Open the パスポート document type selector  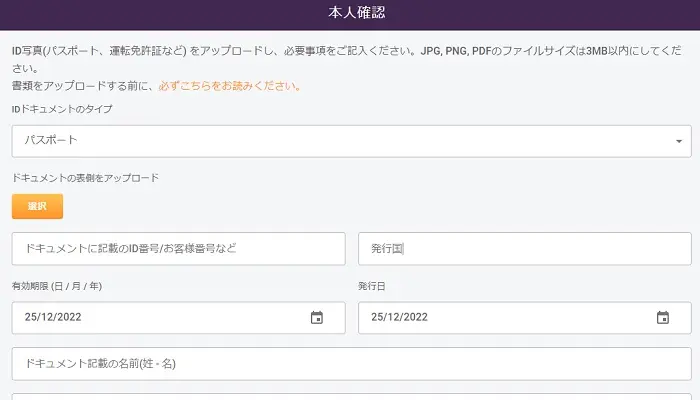[350, 141]
